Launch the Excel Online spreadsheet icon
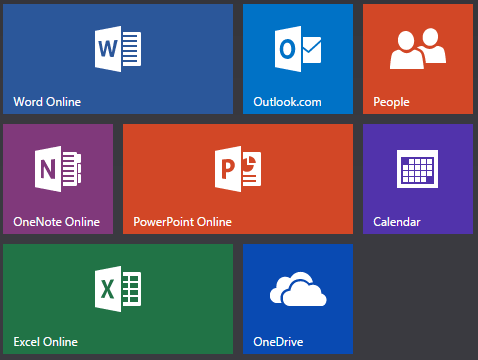The image size is (478, 360). (x=118, y=289)
